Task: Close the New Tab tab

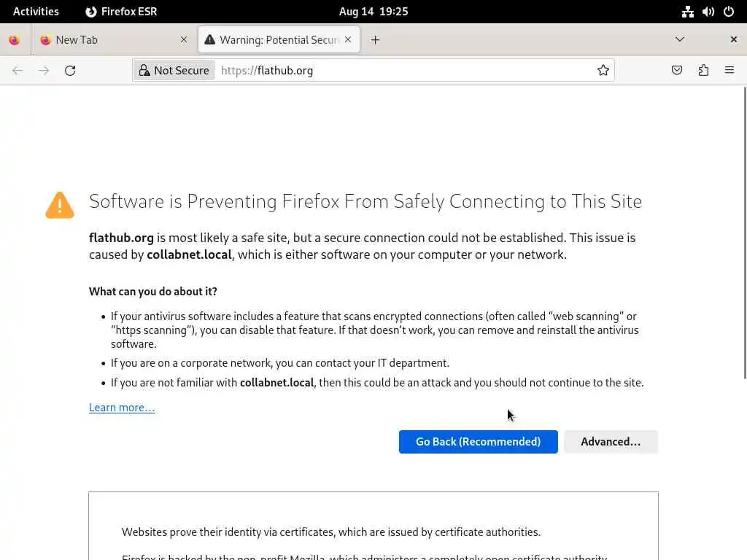Action: pyautogui.click(x=184, y=40)
